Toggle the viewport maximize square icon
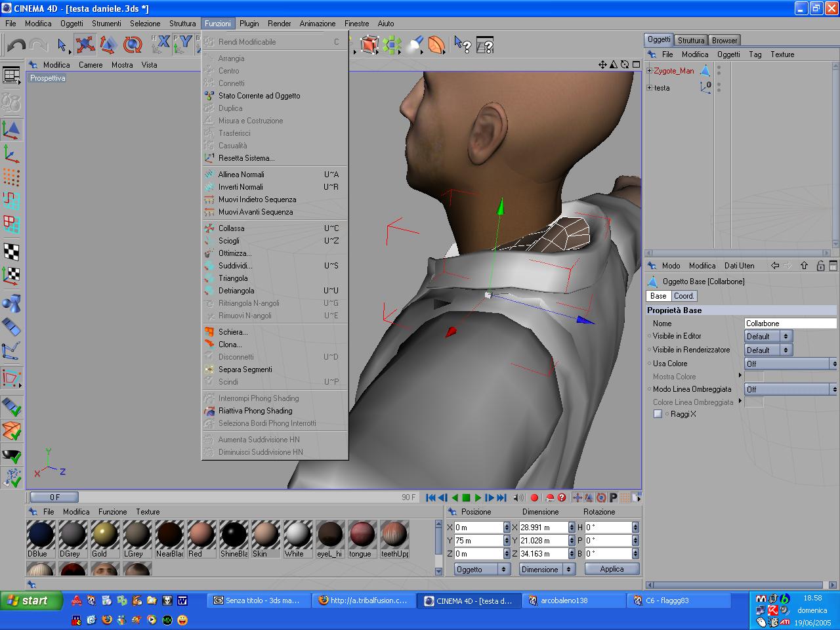The width and height of the screenshot is (840, 630). [636, 64]
